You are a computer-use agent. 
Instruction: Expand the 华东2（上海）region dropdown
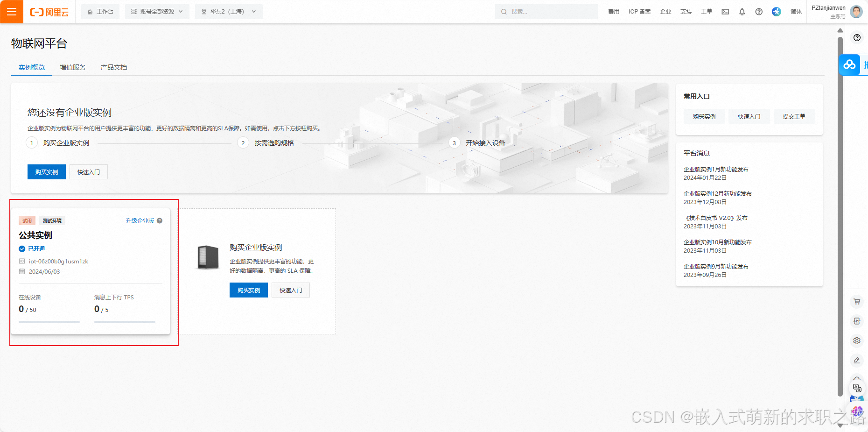(229, 12)
